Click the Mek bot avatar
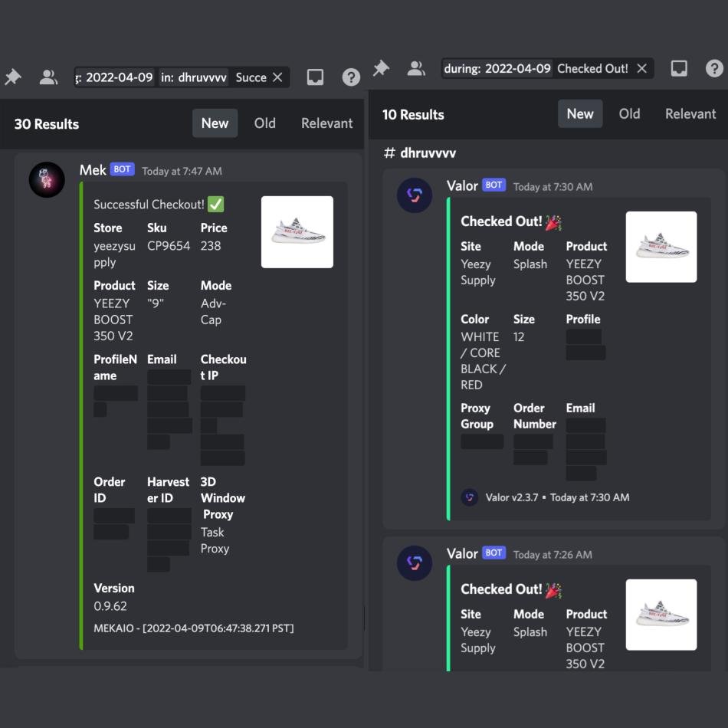This screenshot has width=728, height=728. (47, 179)
